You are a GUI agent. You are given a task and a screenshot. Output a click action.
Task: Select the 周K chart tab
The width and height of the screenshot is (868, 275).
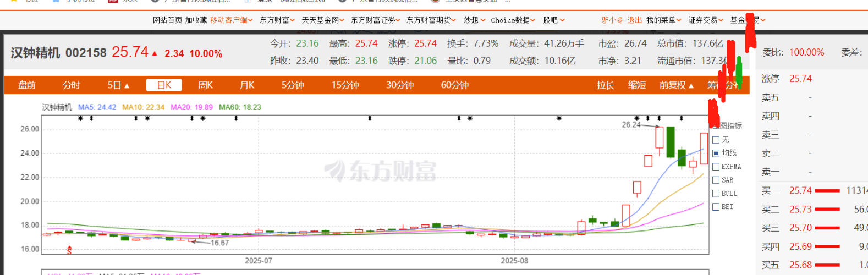coord(205,85)
